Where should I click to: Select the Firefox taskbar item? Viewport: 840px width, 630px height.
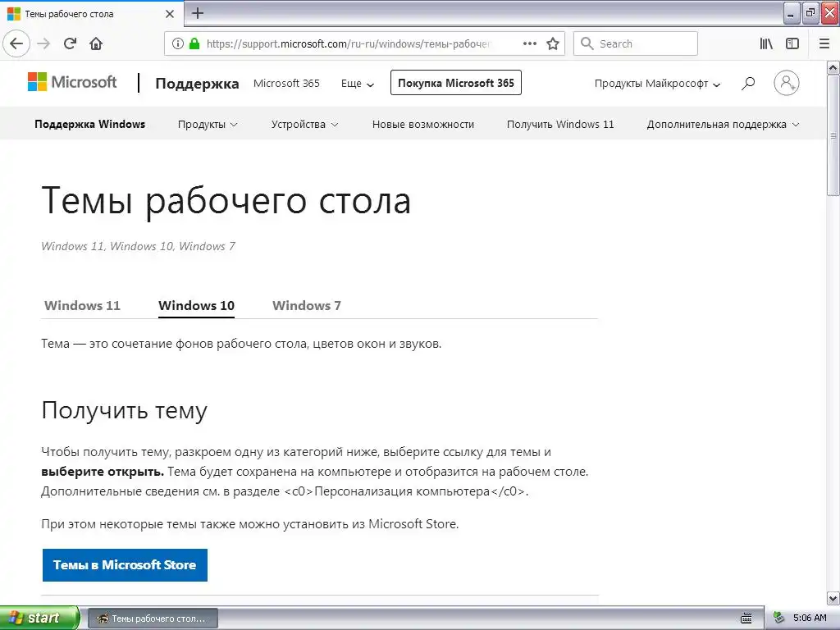(153, 619)
